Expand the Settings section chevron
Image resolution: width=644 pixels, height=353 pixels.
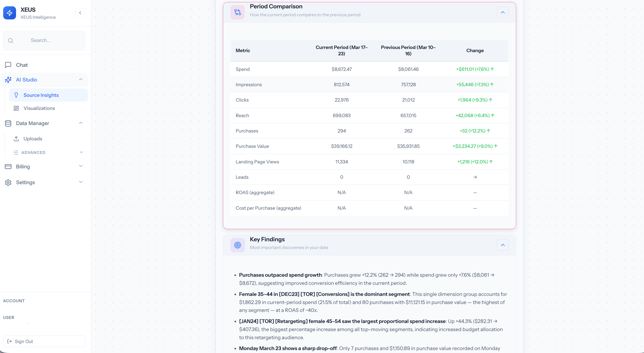[x=80, y=182]
